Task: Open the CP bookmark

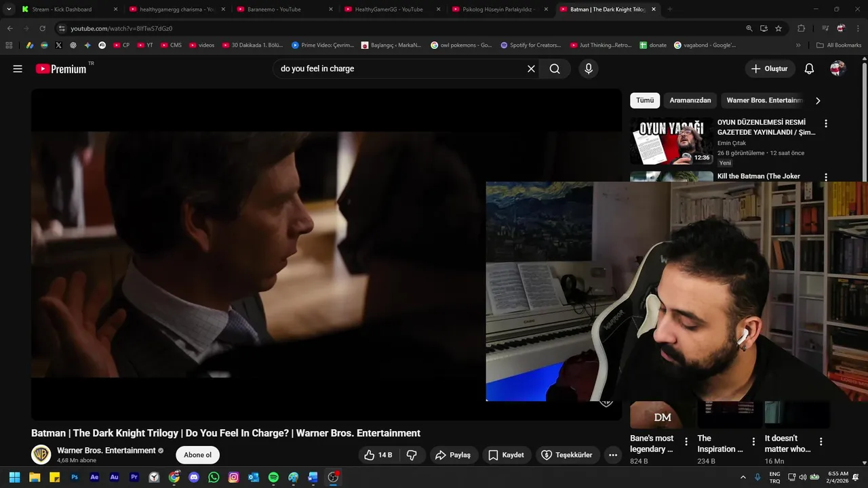Action: tap(121, 45)
